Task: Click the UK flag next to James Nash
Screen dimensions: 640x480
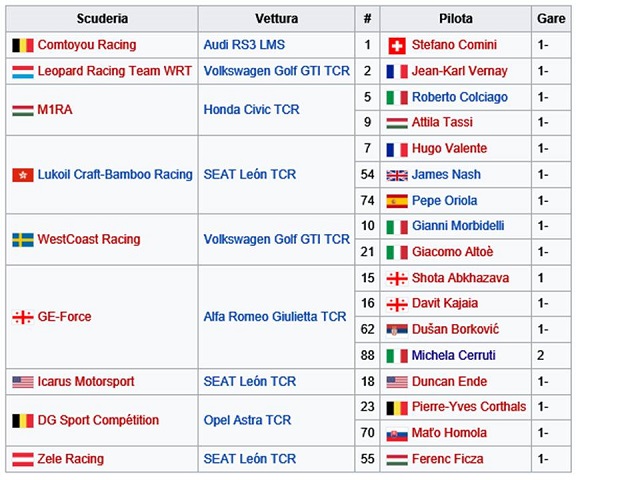Action: click(397, 176)
